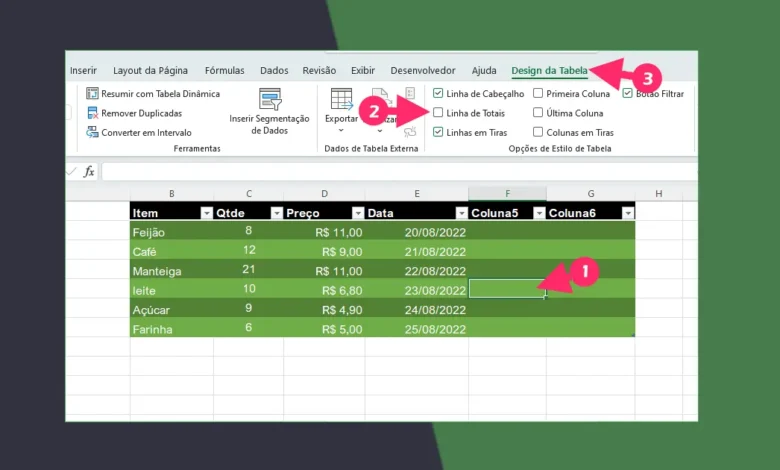The width and height of the screenshot is (780, 470).
Task: Select the Açúcar cell
Action: (172, 309)
